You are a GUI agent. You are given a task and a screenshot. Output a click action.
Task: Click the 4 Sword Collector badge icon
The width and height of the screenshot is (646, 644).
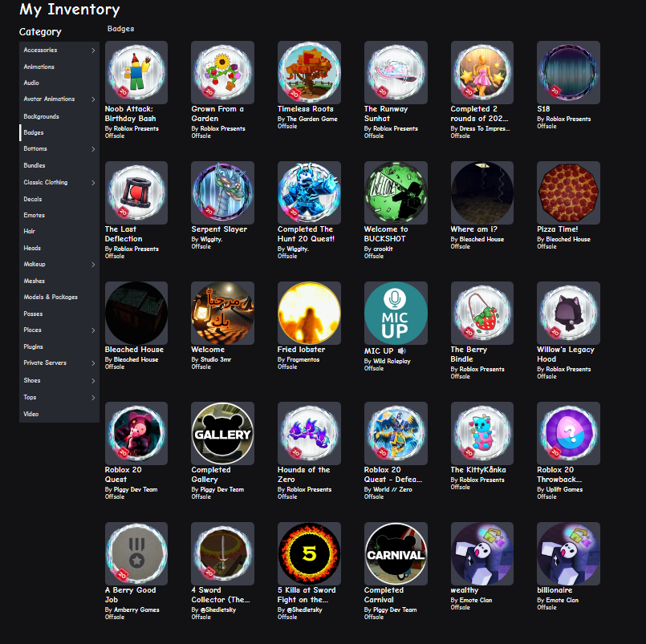tap(222, 553)
